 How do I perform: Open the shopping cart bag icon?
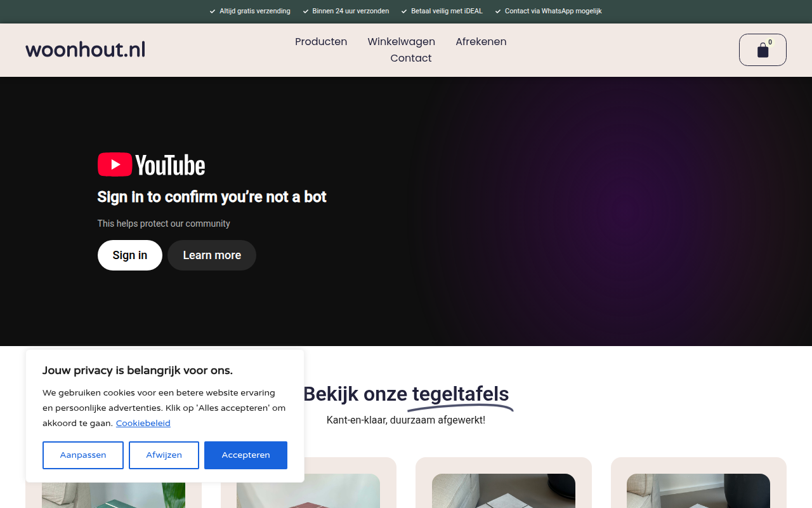[x=763, y=50]
